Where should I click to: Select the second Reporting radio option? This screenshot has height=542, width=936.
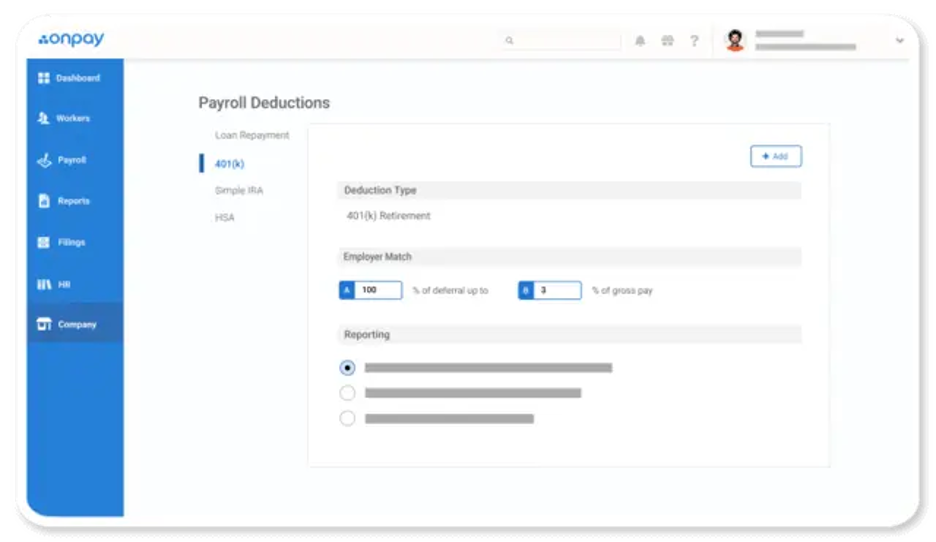pos(347,393)
